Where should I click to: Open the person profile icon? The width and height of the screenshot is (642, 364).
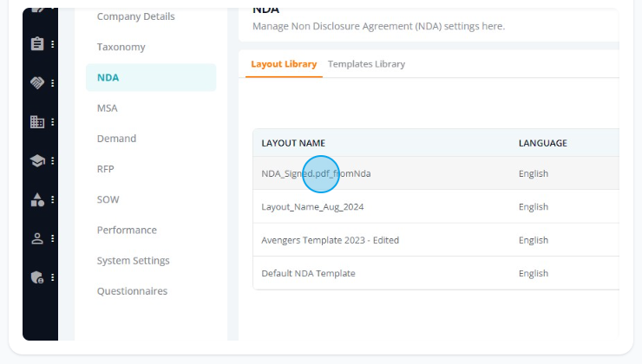coord(37,238)
